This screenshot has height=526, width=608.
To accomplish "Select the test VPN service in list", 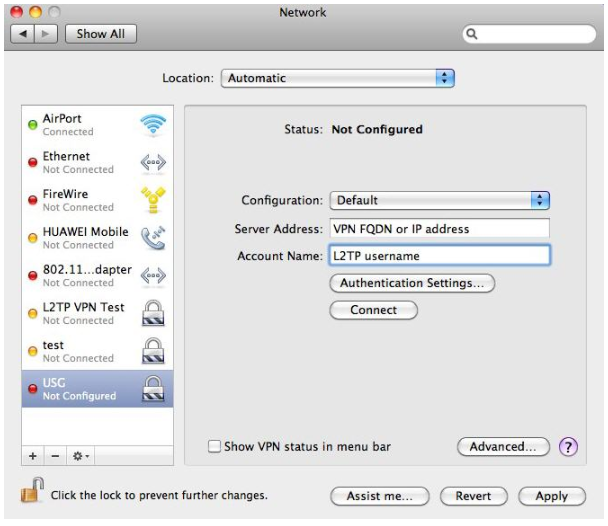I will coord(80,351).
